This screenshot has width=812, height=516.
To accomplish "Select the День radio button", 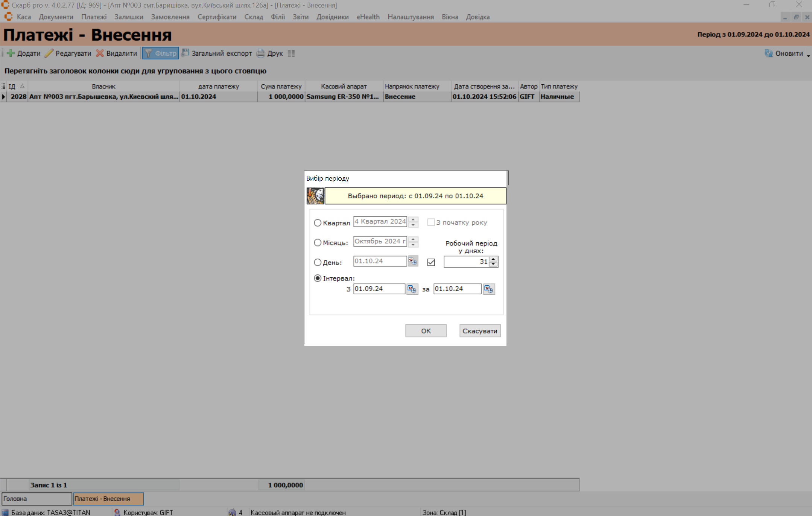I will click(x=318, y=262).
